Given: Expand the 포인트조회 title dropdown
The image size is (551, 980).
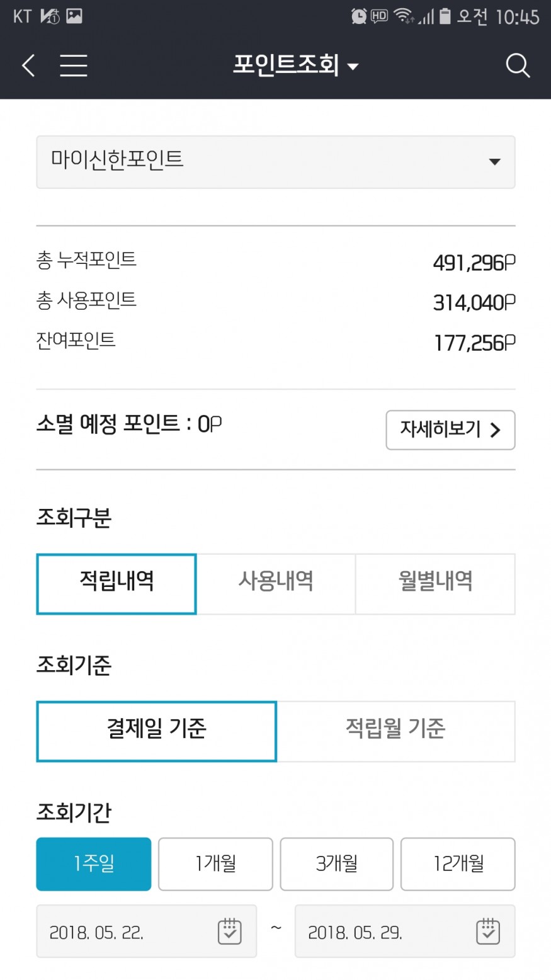Looking at the screenshot, I should pos(295,66).
